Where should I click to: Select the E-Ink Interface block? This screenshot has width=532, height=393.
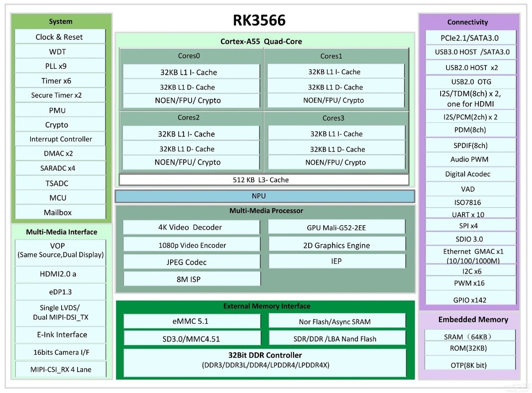point(60,334)
